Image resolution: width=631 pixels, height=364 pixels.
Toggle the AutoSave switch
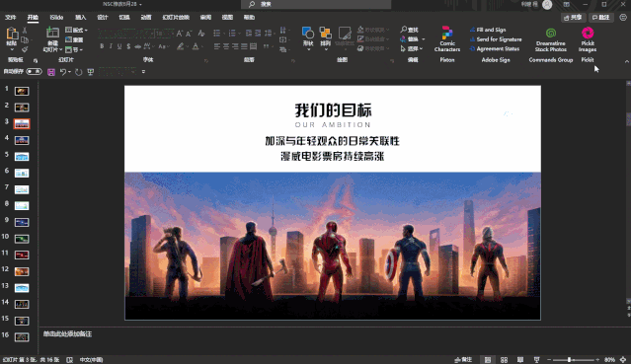34,72
